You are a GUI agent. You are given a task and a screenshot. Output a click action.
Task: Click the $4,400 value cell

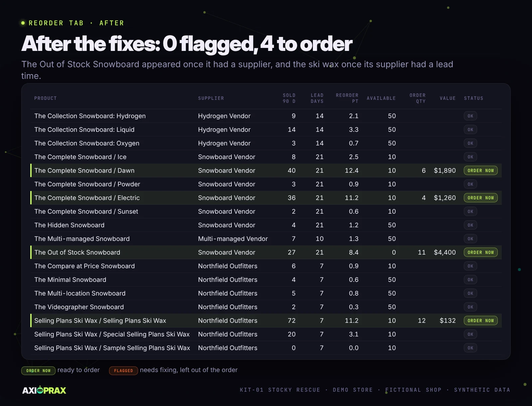click(445, 252)
